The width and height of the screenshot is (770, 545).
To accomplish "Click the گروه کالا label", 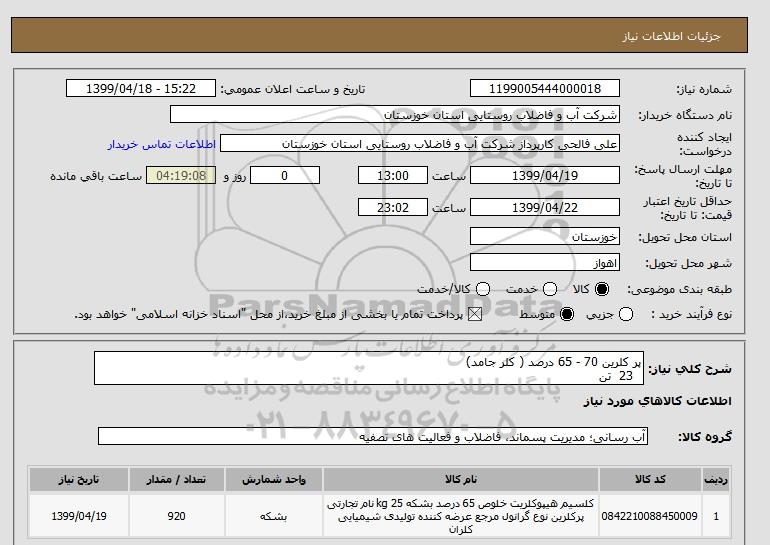I will click(x=705, y=436).
